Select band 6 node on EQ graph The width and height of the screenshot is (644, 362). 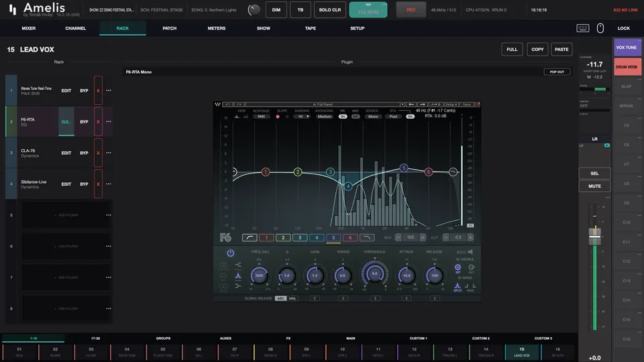click(429, 172)
